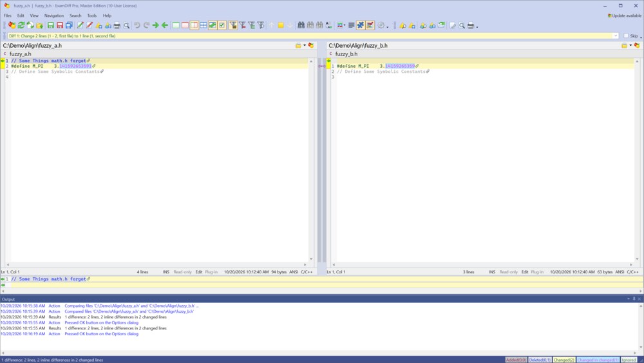Expand the Skip dropdown arrow
Image resolution: width=644 pixels, height=363 pixels.
coord(641,37)
